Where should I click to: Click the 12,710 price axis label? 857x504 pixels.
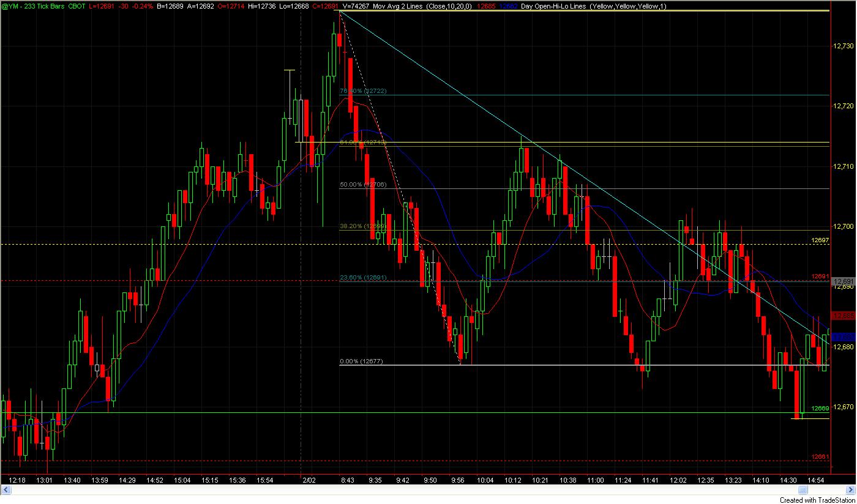coord(843,166)
